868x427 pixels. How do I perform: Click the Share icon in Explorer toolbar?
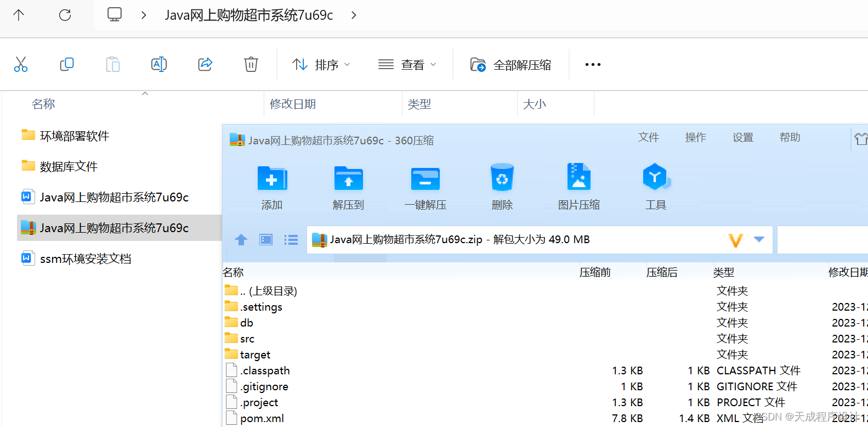205,64
